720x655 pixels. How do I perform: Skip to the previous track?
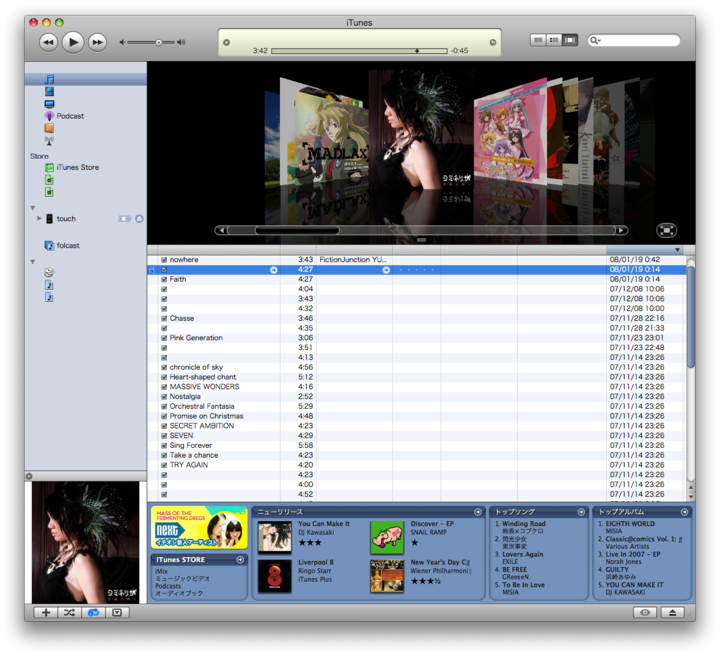click(48, 42)
